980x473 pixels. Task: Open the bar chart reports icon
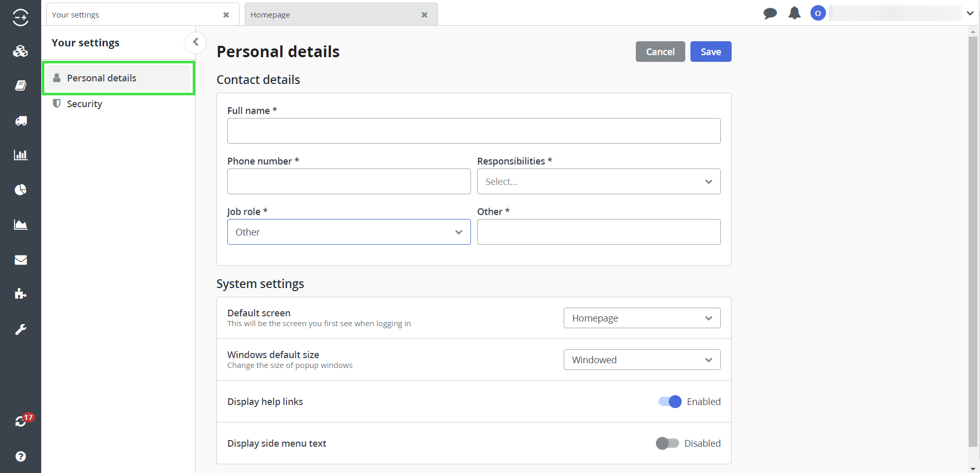tap(21, 155)
